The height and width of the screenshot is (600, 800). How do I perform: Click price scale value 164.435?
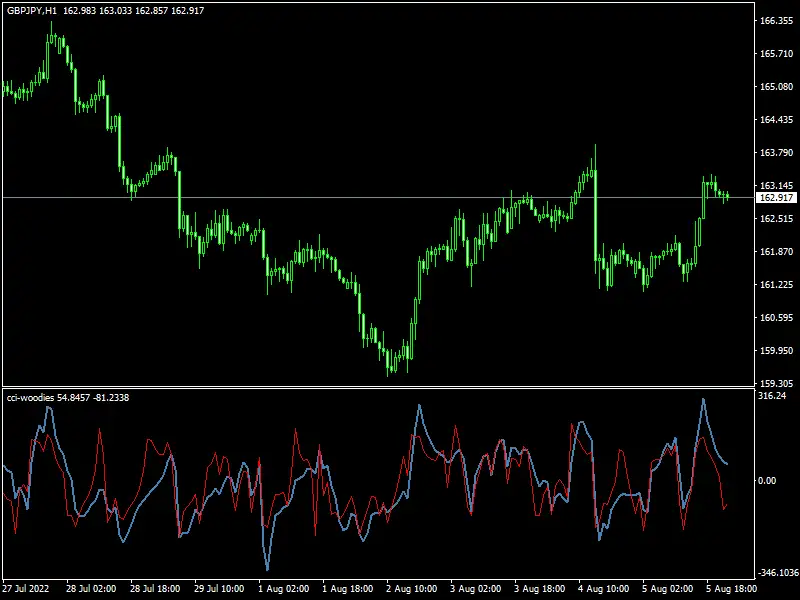pos(777,120)
